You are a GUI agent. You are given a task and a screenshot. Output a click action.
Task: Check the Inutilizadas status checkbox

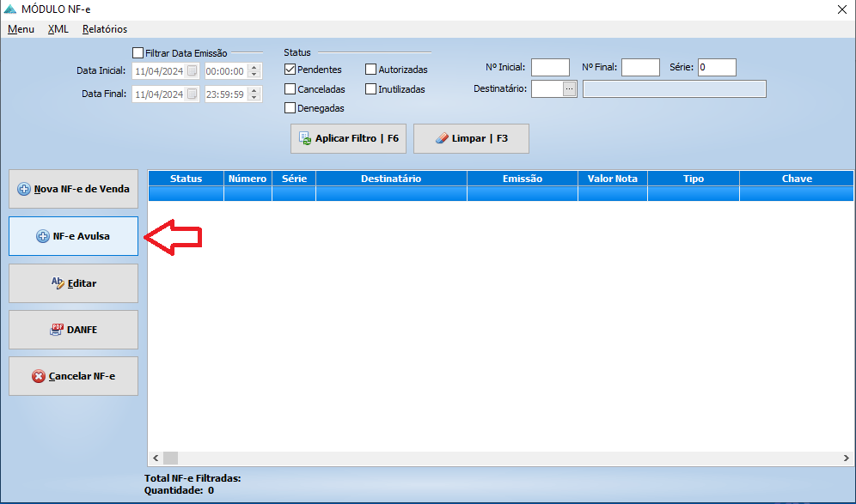tap(370, 89)
